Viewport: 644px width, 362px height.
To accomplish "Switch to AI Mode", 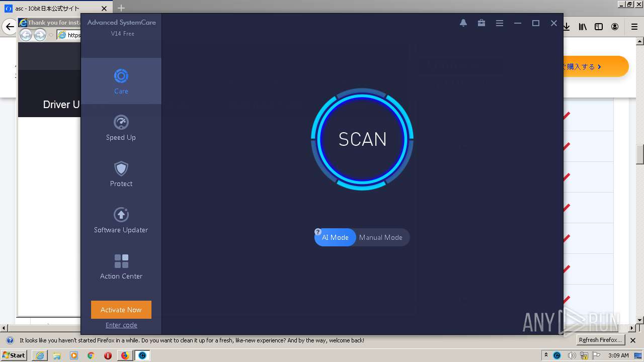I will pyautogui.click(x=335, y=237).
